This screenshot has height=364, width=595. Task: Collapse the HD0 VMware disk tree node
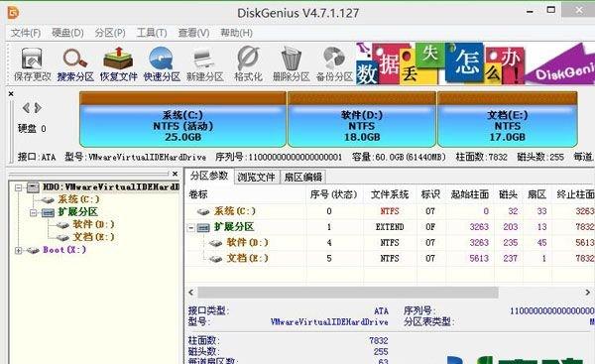tap(18, 187)
